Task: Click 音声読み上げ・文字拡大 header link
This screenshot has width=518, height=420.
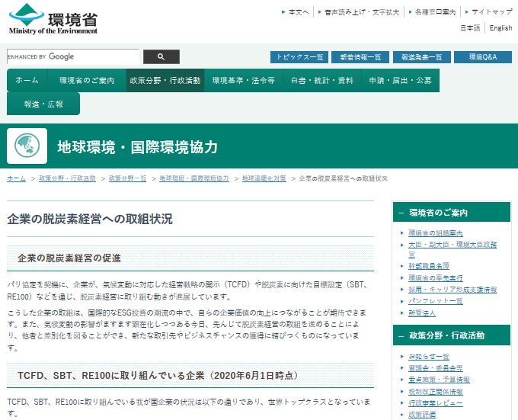Action: [361, 12]
